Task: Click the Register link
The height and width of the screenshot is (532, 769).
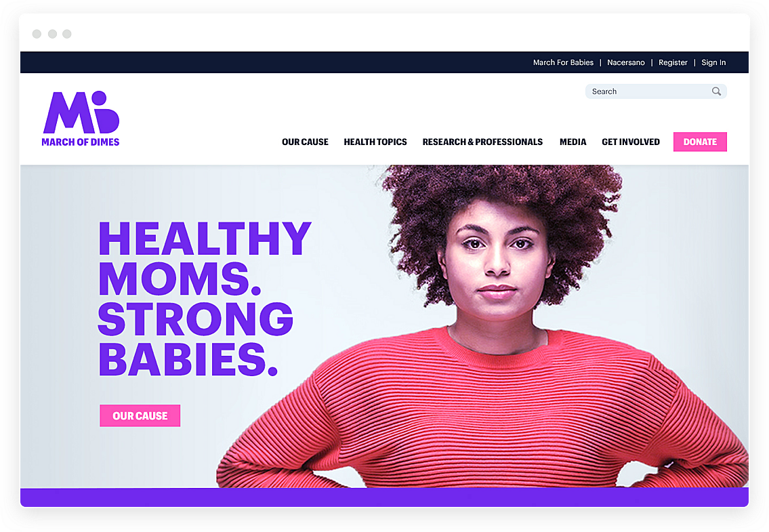Action: click(673, 62)
